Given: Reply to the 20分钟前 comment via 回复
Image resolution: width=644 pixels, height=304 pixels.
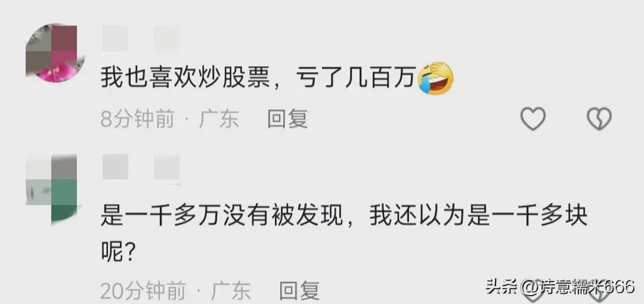Looking at the screenshot, I should click(x=299, y=291).
